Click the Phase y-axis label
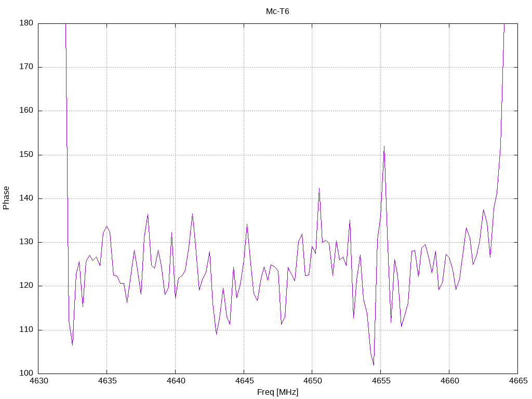The width and height of the screenshot is (532, 399). pos(6,198)
